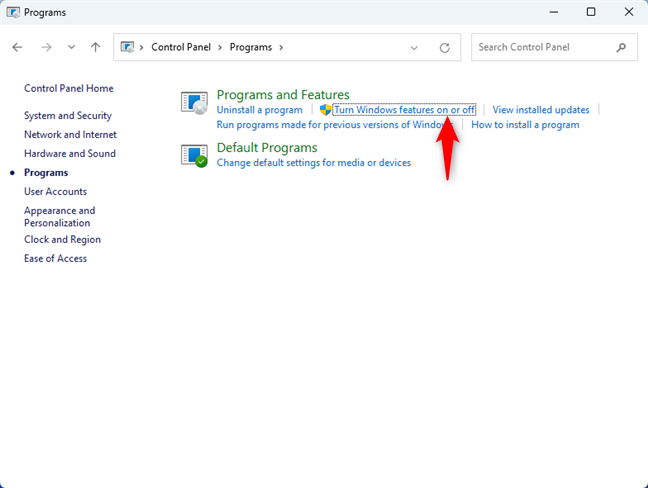Go up one level with Up arrow
The width and height of the screenshot is (648, 488).
95,47
